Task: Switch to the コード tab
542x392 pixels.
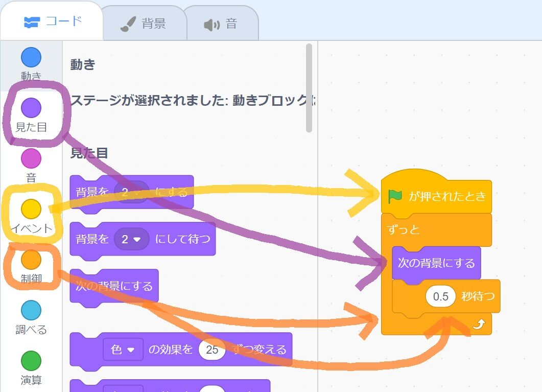Action: (53, 22)
